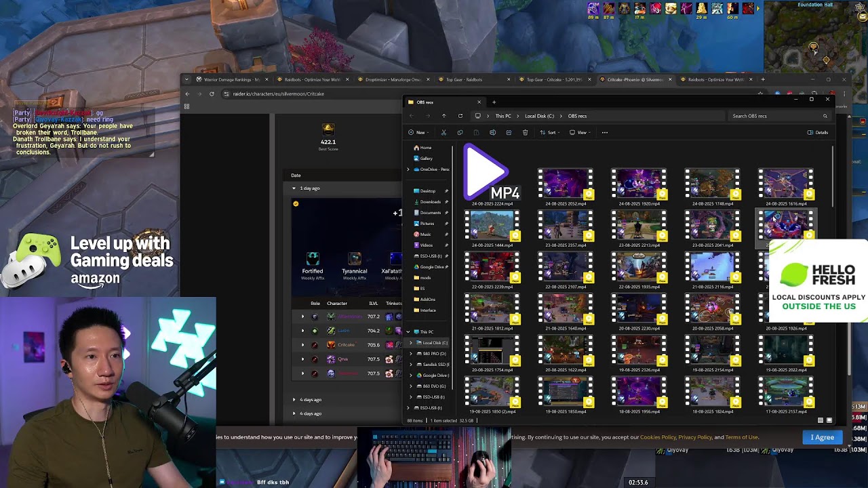Click the search magnifier in Explorer search box

coord(825,116)
